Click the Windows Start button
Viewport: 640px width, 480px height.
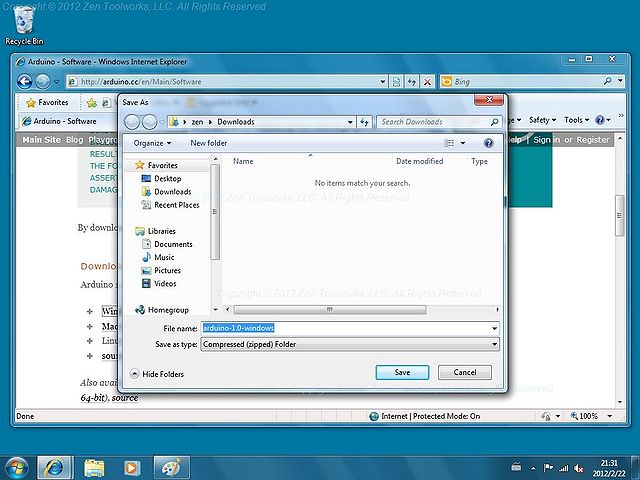[16, 468]
